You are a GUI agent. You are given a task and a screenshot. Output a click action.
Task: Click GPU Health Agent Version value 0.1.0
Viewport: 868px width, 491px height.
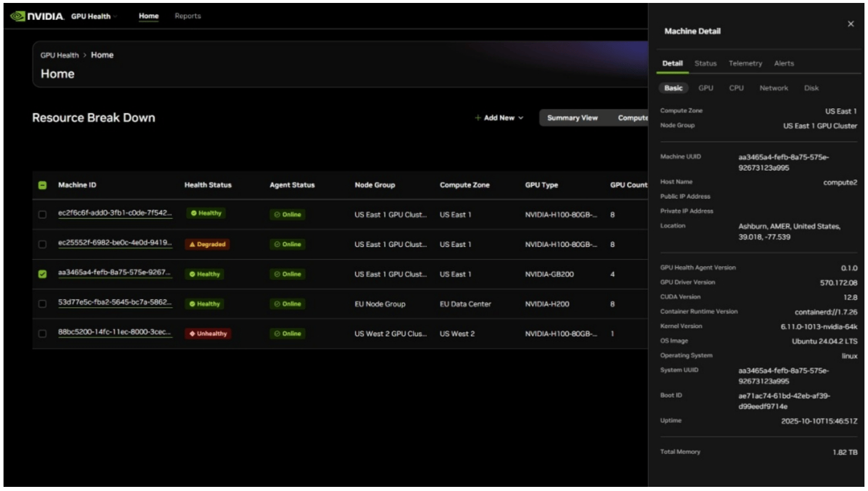point(849,268)
